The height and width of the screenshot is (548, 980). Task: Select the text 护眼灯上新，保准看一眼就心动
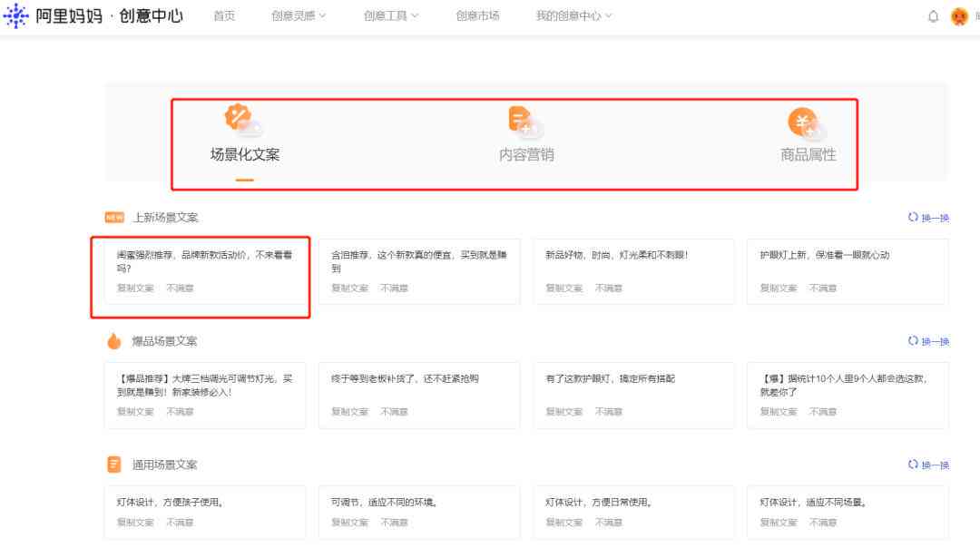click(824, 255)
